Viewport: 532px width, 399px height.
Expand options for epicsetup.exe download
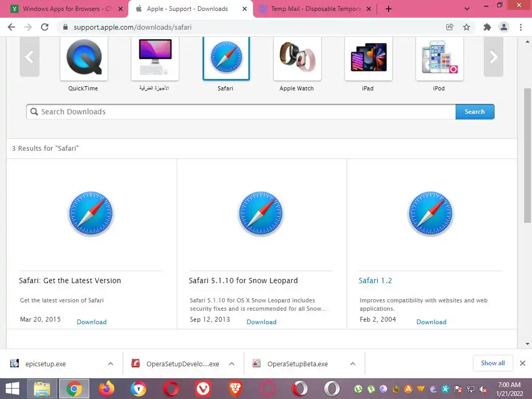pos(111,364)
